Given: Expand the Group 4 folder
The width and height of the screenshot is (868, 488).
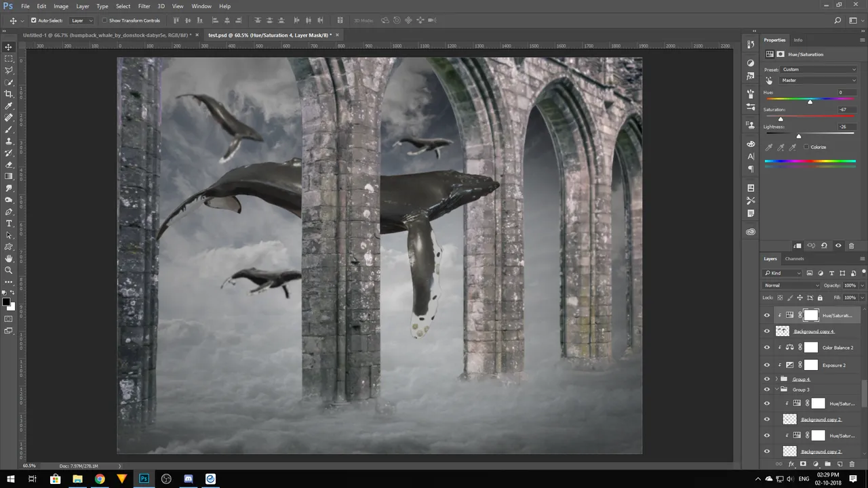Looking at the screenshot, I should point(776,379).
